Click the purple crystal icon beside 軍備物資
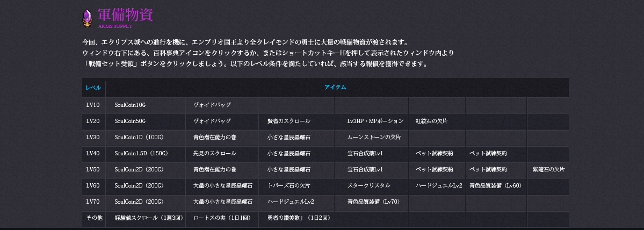This screenshot has width=644, height=230. point(87,18)
